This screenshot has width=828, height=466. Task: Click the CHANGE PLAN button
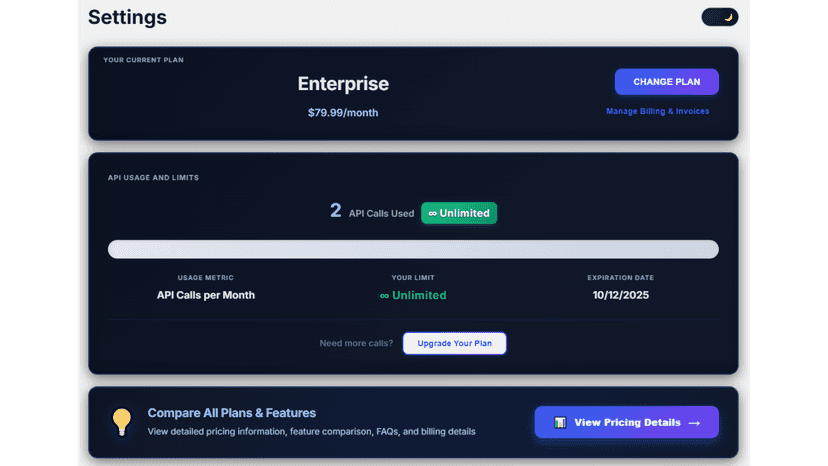(666, 82)
